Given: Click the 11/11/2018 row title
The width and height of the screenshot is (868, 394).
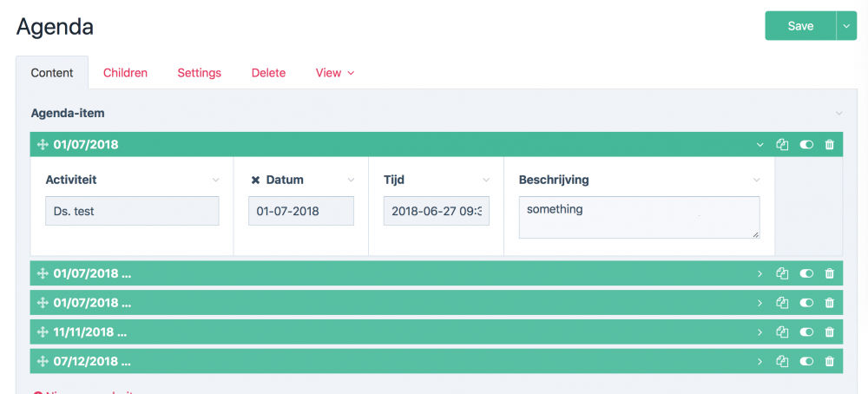Looking at the screenshot, I should point(90,332).
